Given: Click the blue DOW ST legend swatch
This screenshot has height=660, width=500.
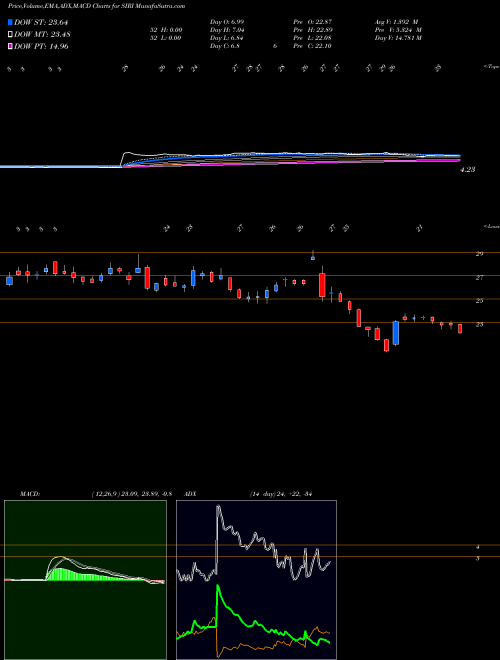Looking at the screenshot, I should (10, 22).
